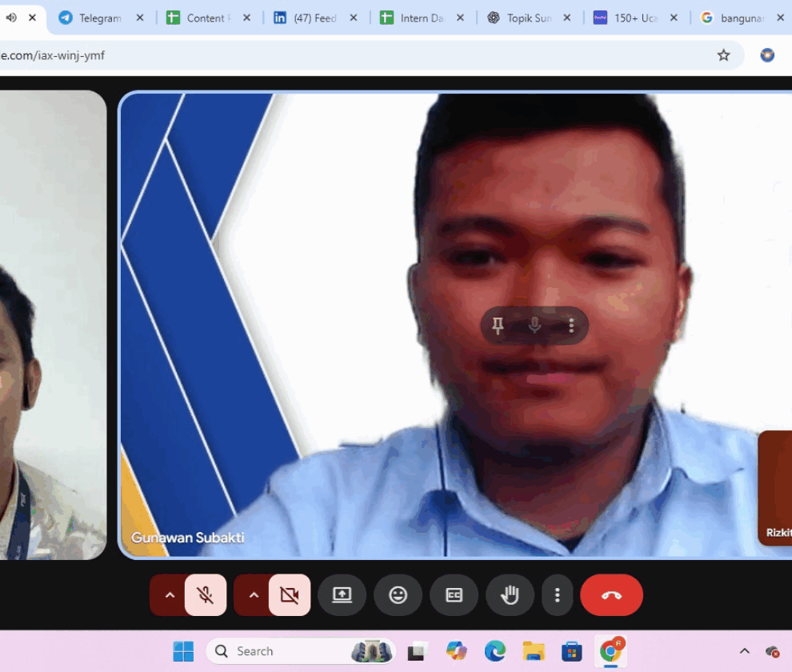Switch to the Telegram tab

click(x=100, y=18)
